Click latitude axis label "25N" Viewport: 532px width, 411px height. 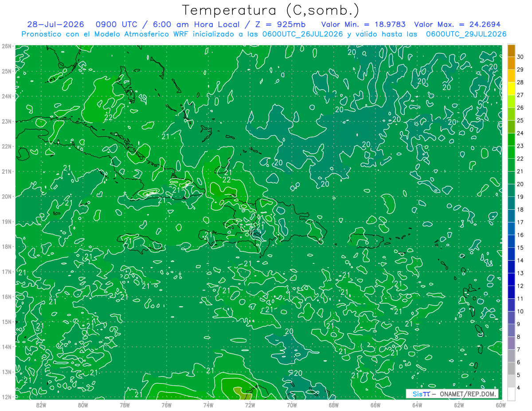(x=6, y=71)
